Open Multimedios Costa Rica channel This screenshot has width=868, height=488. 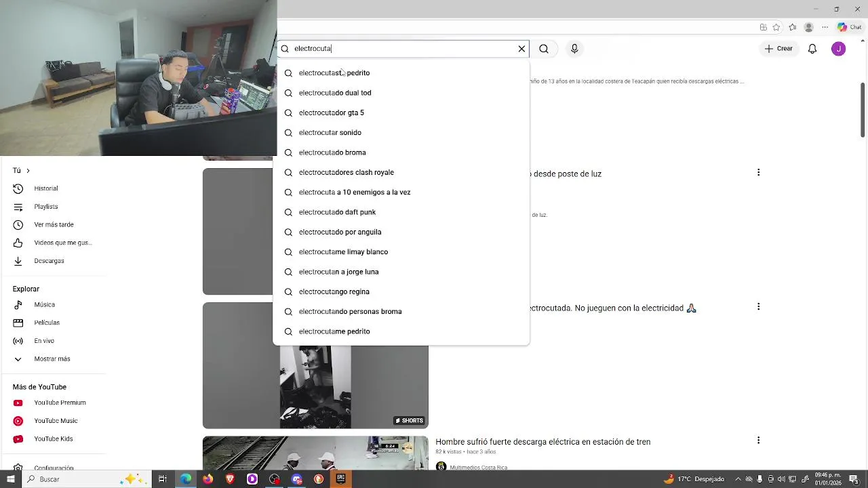coord(478,467)
